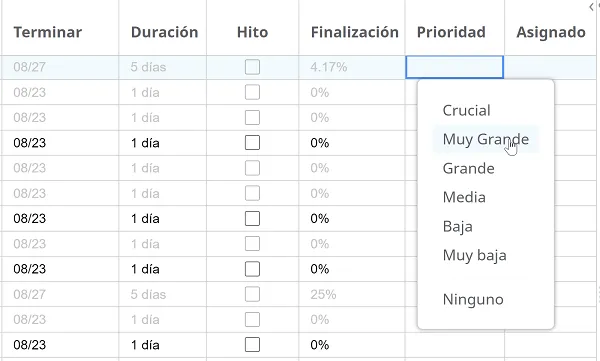Click the Prioridad column header
600x361 pixels.
(451, 32)
